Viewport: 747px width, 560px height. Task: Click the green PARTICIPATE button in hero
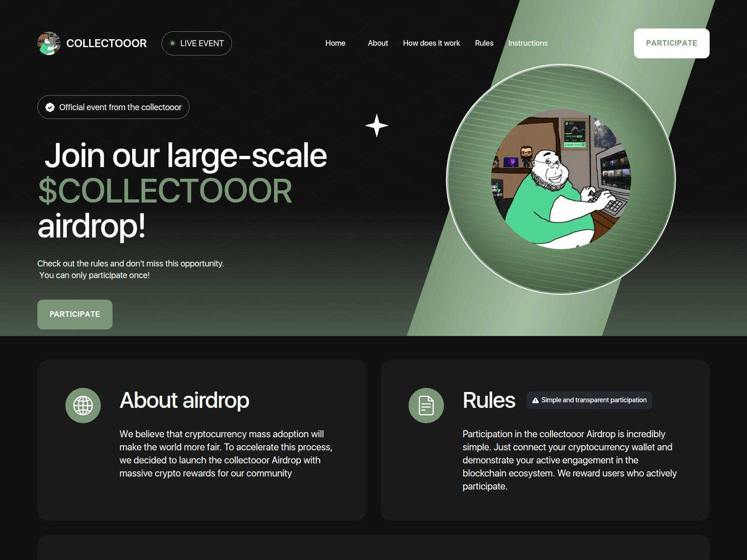tap(75, 315)
